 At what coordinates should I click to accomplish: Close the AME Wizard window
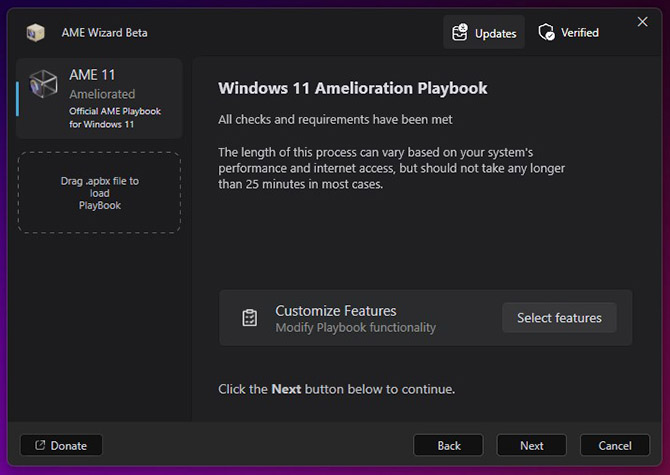(642, 22)
